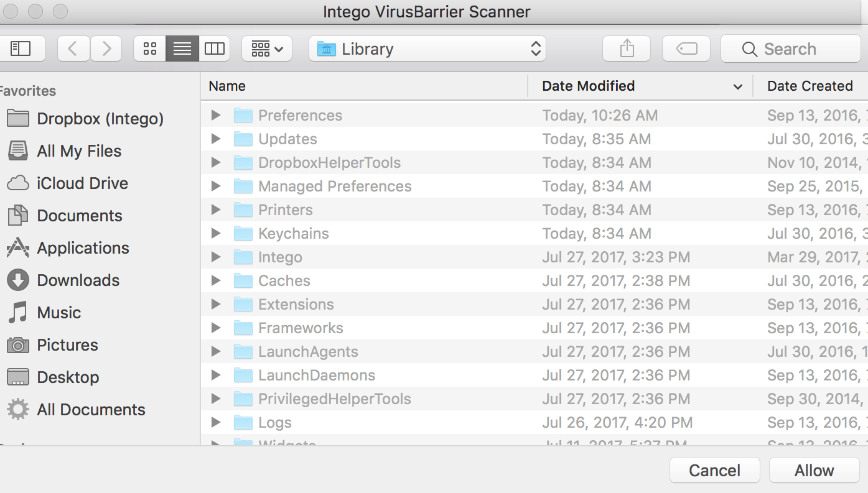The width and height of the screenshot is (868, 493).
Task: Click 'Jul 26, 2017, 4:20 PM' date
Action: point(617,422)
